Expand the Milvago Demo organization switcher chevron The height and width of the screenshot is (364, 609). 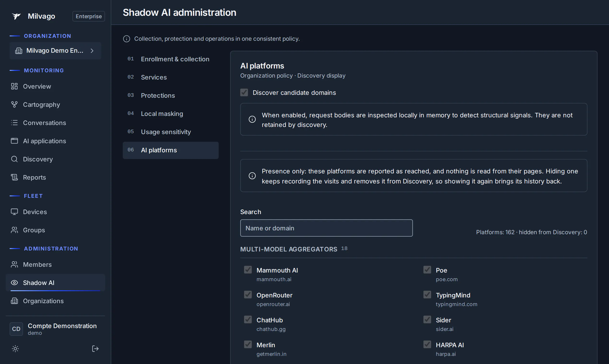(92, 51)
